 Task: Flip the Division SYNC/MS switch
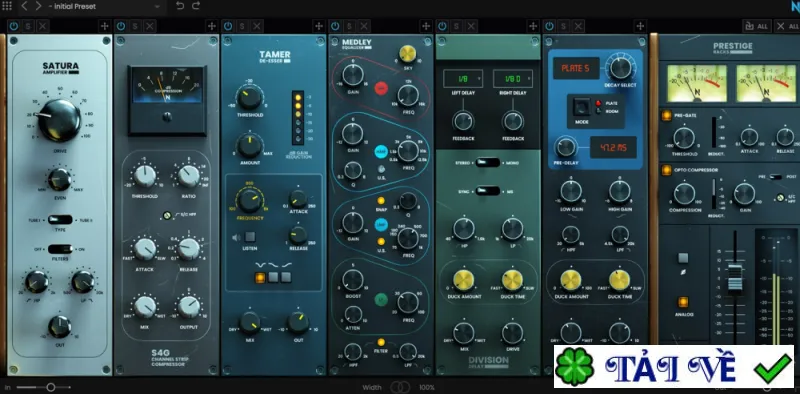488,191
